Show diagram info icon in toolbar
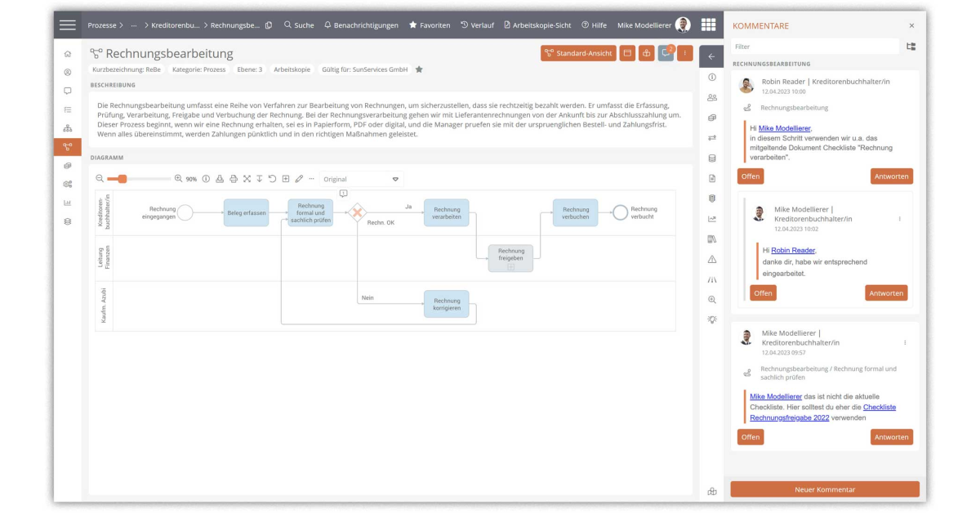This screenshot has height=513, width=980. (x=206, y=179)
